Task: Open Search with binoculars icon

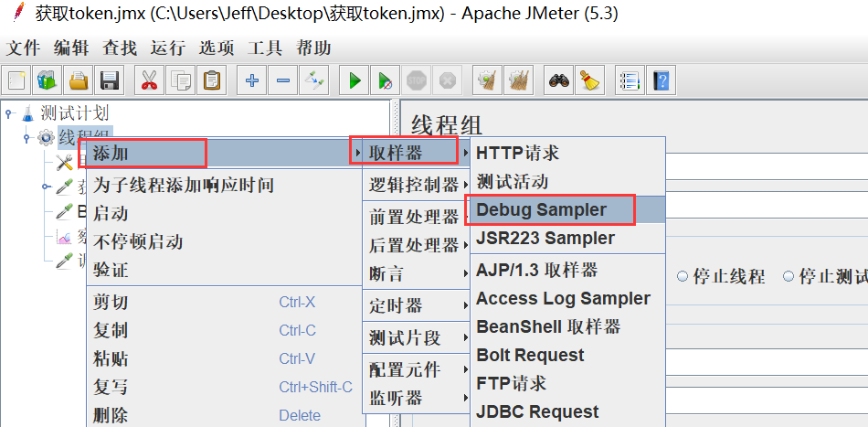Action: [x=559, y=80]
